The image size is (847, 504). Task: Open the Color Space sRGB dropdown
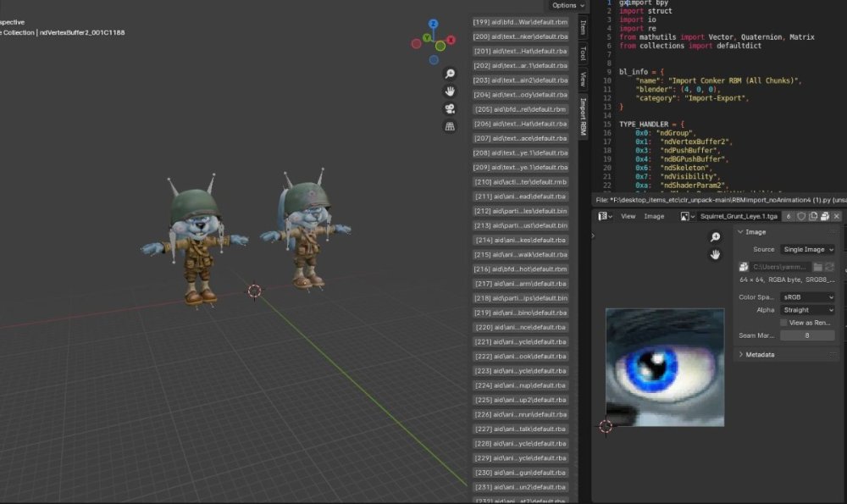pyautogui.click(x=807, y=297)
